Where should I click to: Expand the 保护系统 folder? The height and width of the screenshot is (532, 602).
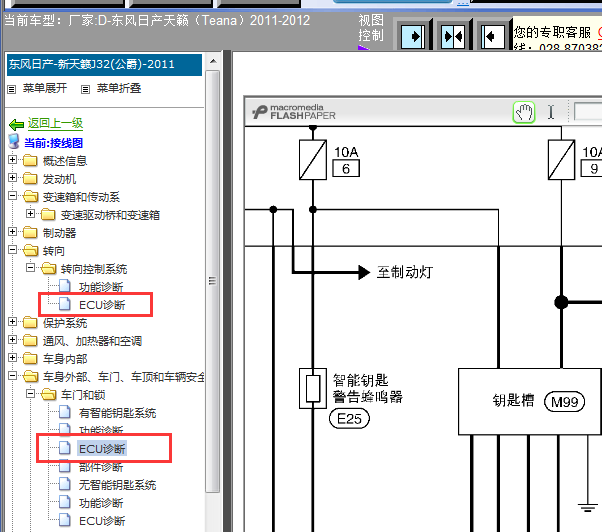click(x=13, y=321)
